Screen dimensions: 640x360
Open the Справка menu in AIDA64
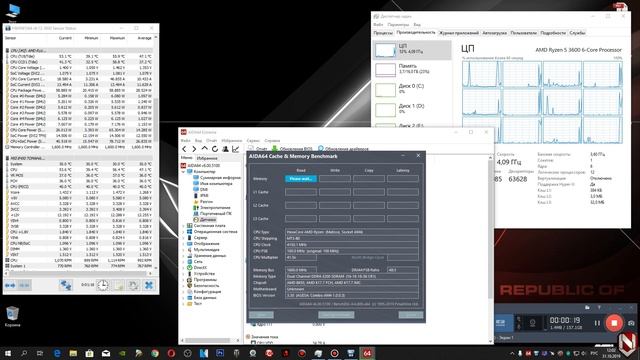(x=272, y=140)
